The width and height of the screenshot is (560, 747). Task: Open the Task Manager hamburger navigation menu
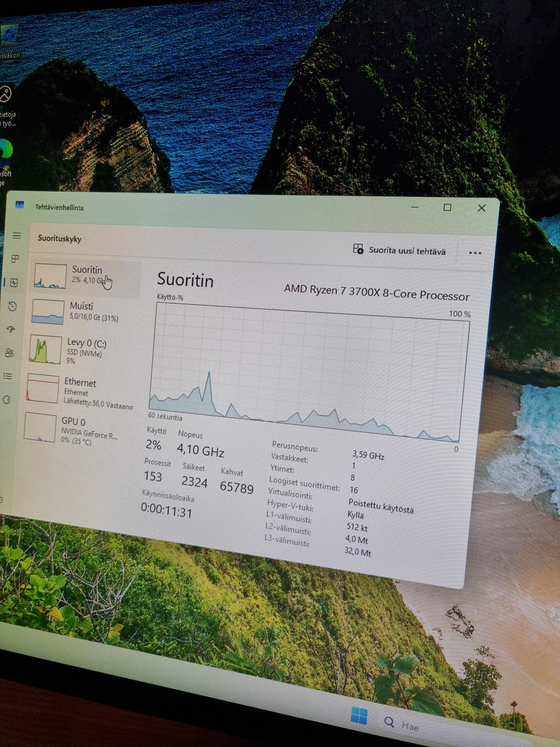(x=17, y=236)
